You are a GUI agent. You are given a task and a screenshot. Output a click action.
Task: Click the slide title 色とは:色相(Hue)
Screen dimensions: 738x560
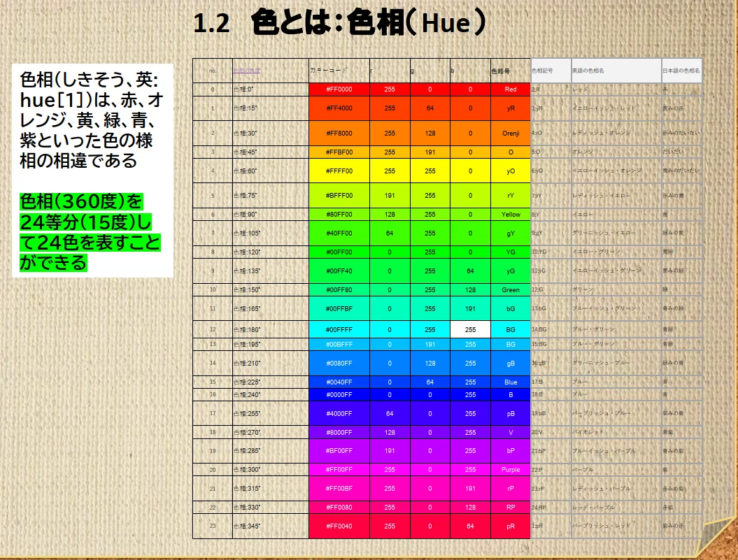[x=369, y=22]
